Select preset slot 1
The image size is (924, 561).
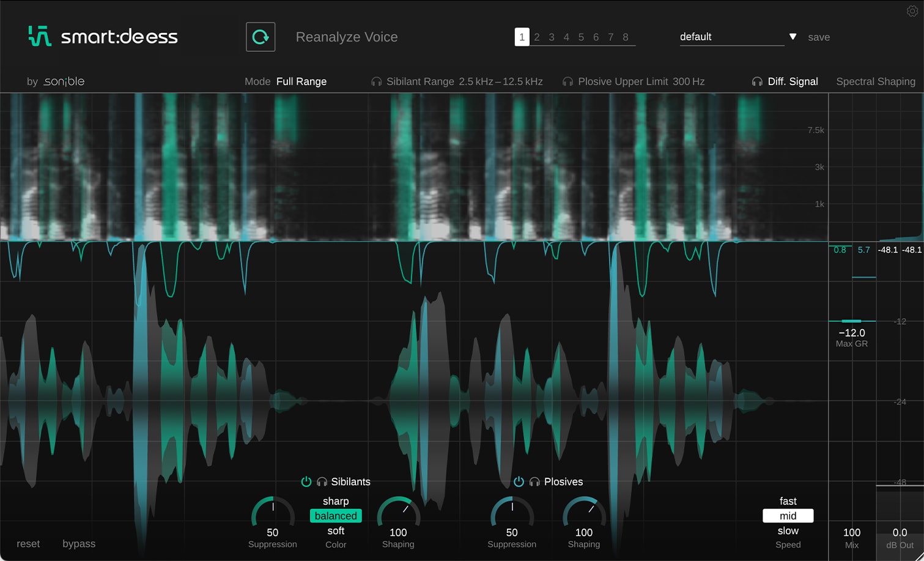point(522,37)
